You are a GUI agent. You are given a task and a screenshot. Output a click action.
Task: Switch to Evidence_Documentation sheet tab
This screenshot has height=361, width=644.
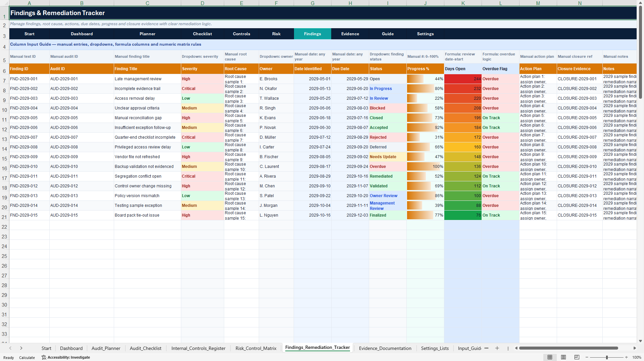(x=385, y=348)
